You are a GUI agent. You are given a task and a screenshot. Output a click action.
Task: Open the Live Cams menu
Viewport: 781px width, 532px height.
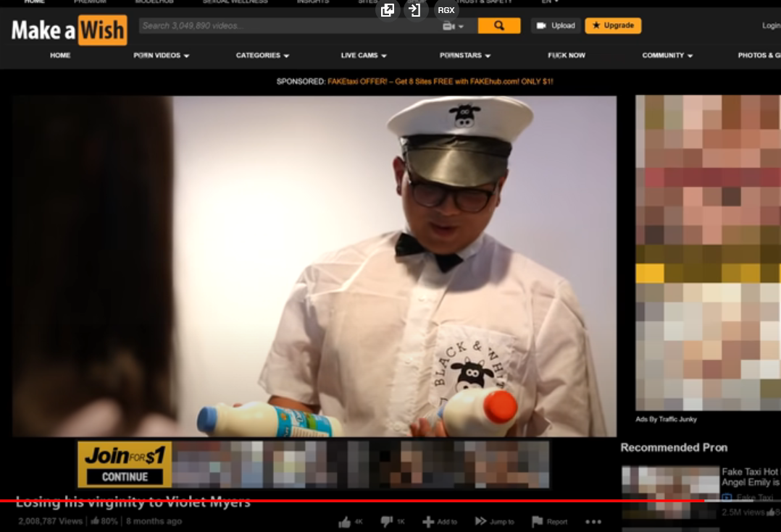364,55
